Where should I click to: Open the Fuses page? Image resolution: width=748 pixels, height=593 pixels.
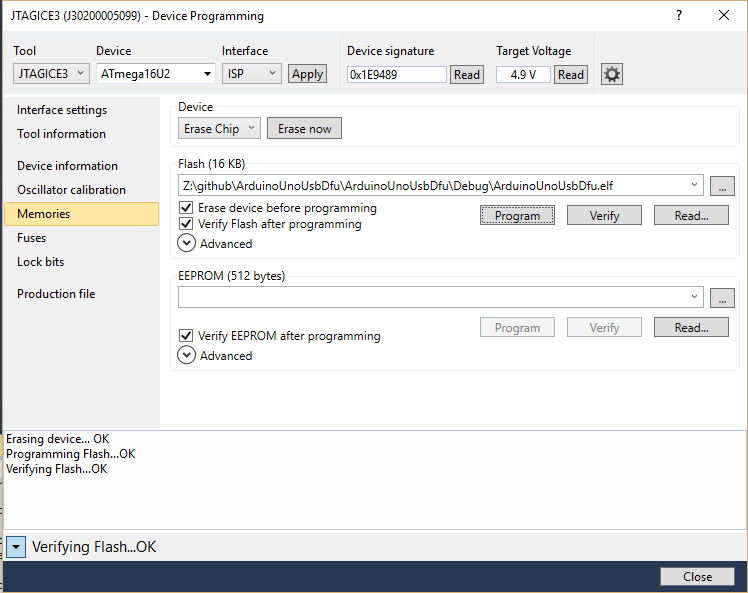coord(31,238)
